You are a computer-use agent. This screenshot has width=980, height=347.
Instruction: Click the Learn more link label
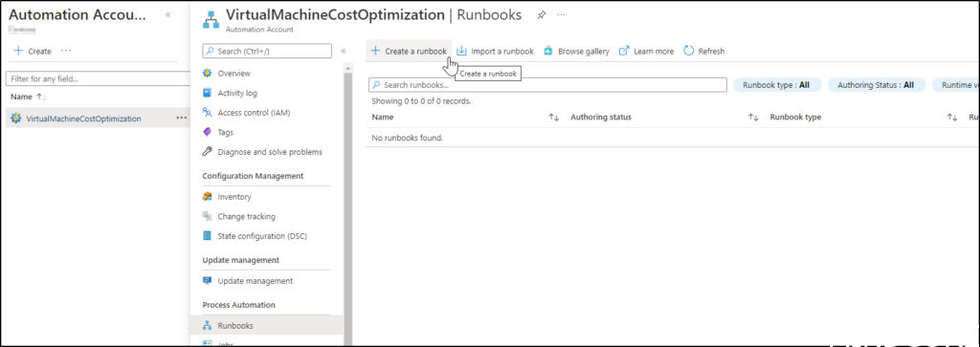click(654, 52)
